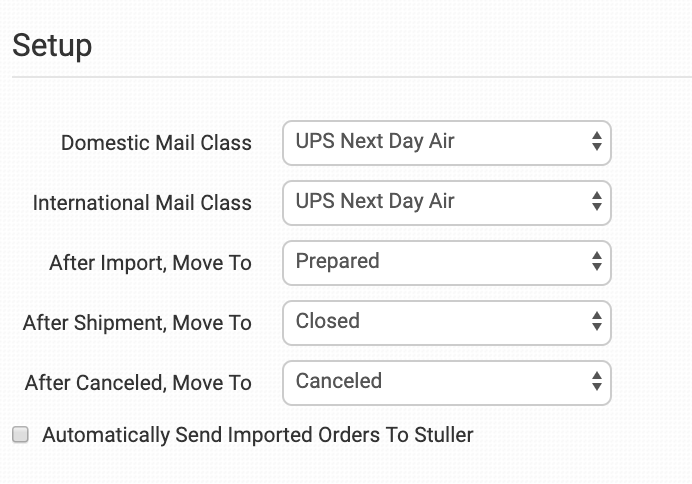Click the International Mail Class dropdown arrows
Image resolution: width=692 pixels, height=484 pixels.
596,202
